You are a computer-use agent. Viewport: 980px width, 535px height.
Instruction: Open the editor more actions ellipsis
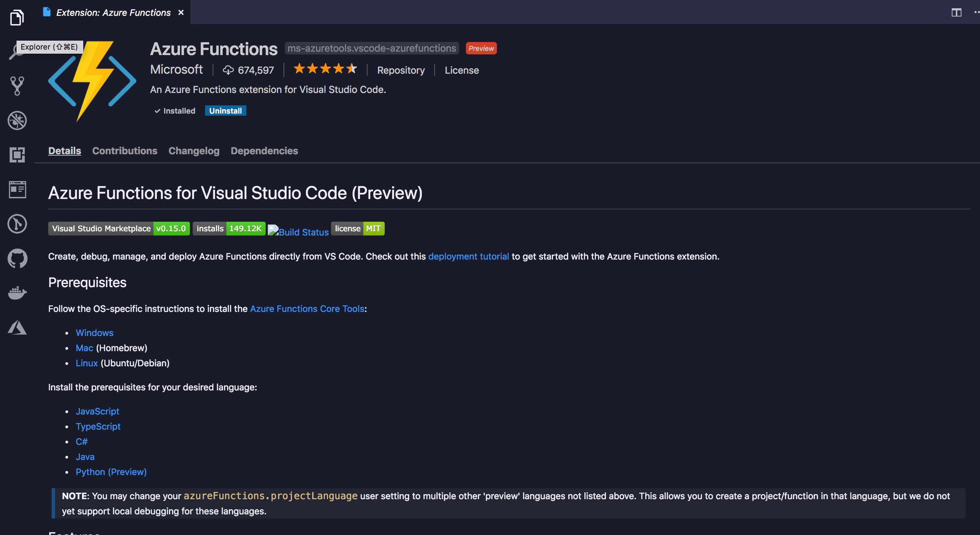[974, 12]
